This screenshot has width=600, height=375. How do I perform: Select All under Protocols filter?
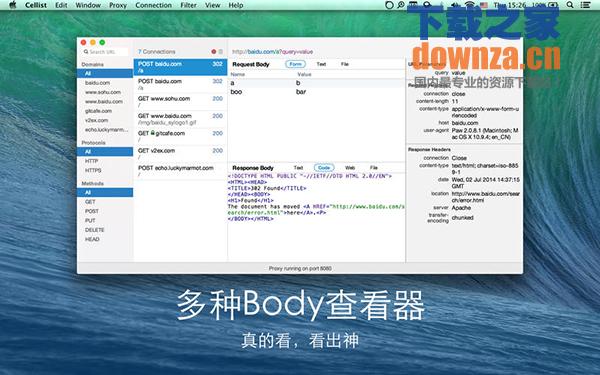click(x=105, y=152)
